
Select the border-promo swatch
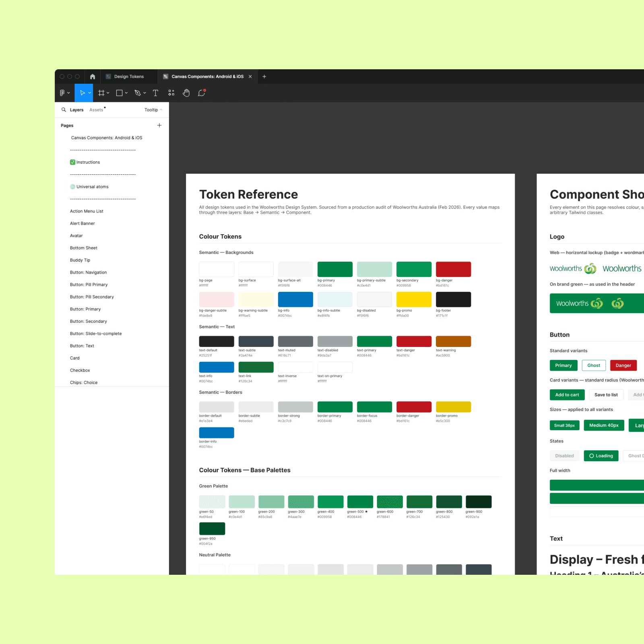point(453,407)
